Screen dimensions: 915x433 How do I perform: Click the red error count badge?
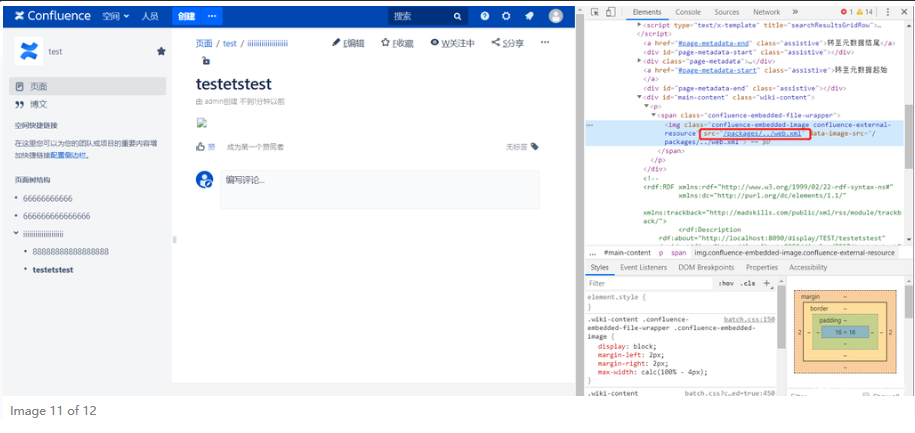847,12
